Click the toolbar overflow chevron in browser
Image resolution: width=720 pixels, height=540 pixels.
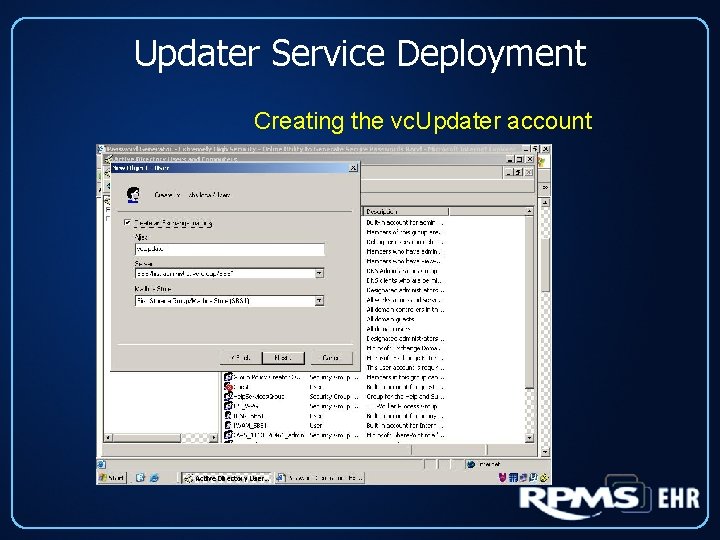545,187
